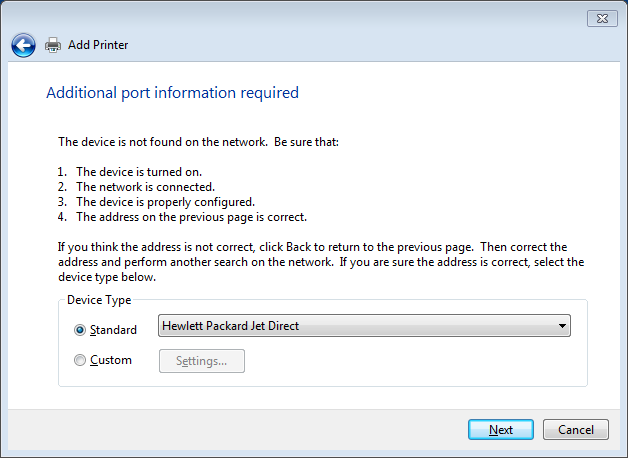628x458 pixels.
Task: Click the device type dropdown arrow
Action: pyautogui.click(x=562, y=326)
